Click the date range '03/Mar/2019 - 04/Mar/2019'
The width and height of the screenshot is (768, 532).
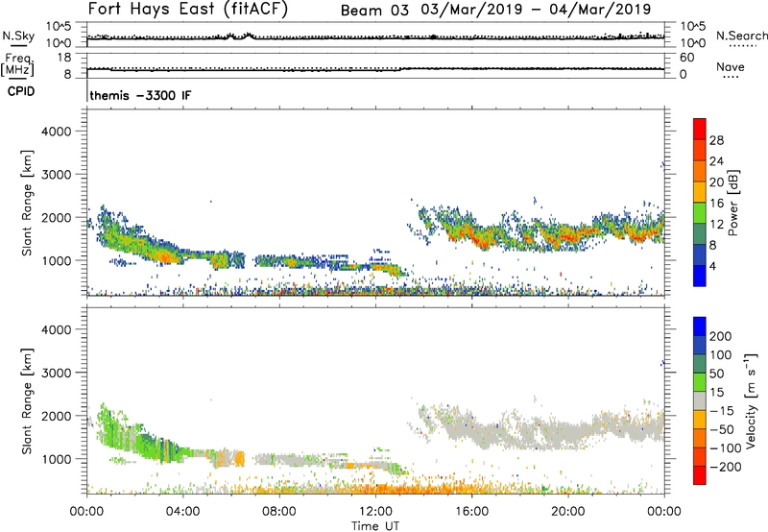click(x=536, y=10)
